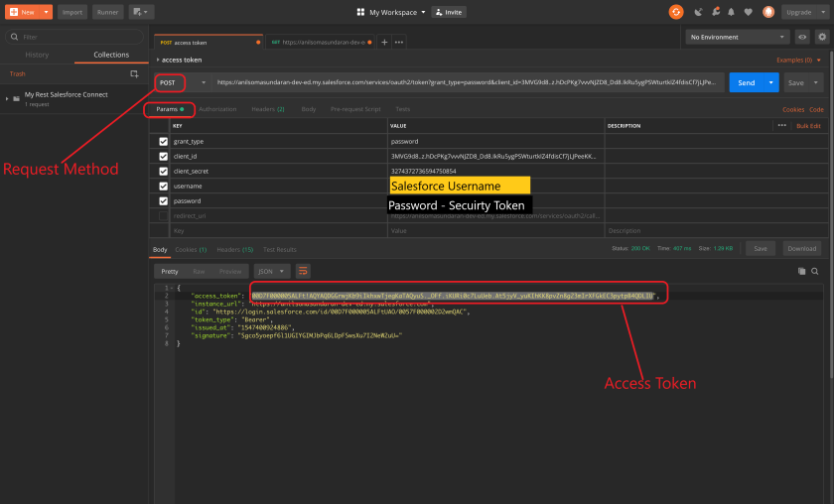Screen dimensions: 834x504
Task: Expand My Rest Salesforce Connect collection
Action: click(7, 98)
